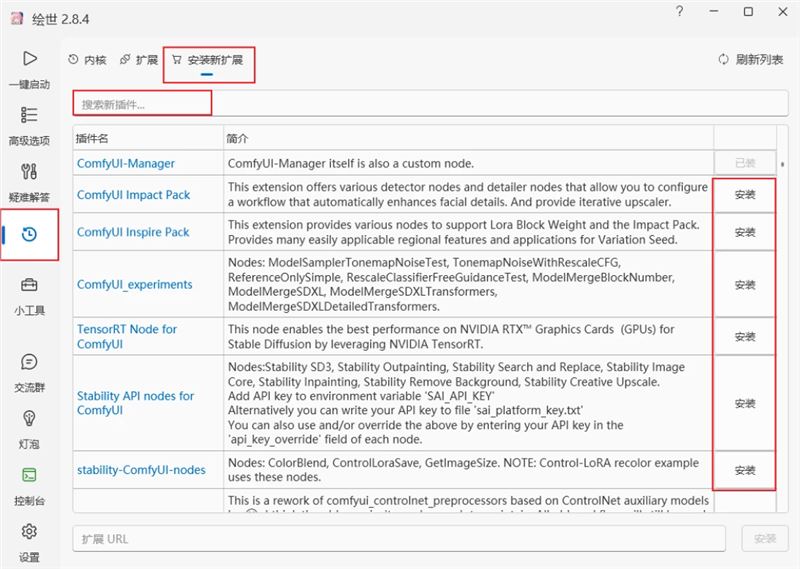Click the 插件名 column header
800x569 pixels.
[x=92, y=138]
